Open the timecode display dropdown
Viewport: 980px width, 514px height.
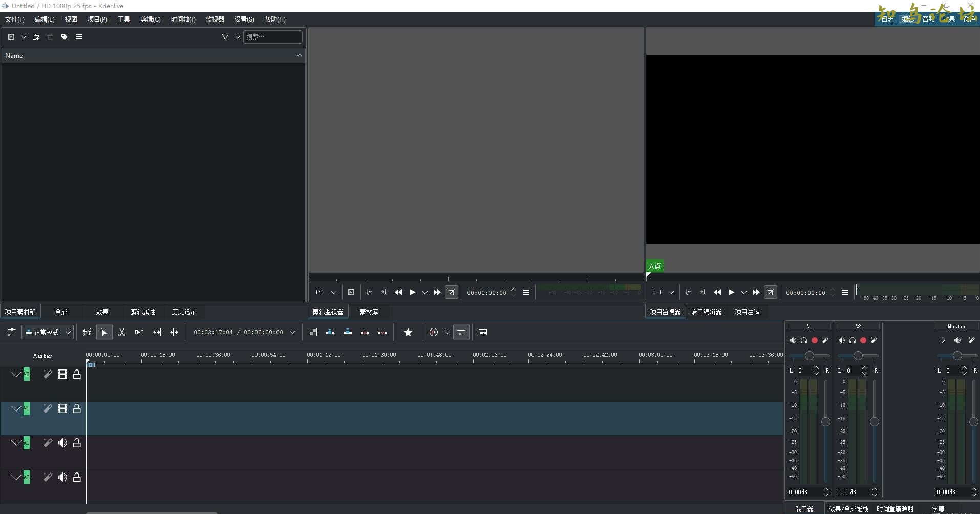click(293, 332)
